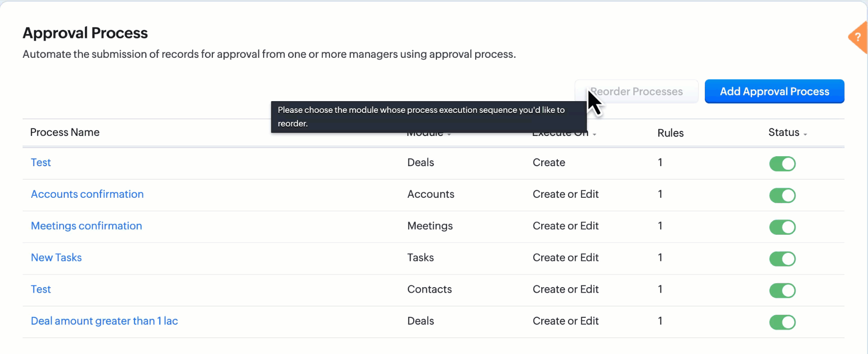The image size is (868, 354).
Task: Open the New Tasks approval process
Action: (x=56, y=257)
